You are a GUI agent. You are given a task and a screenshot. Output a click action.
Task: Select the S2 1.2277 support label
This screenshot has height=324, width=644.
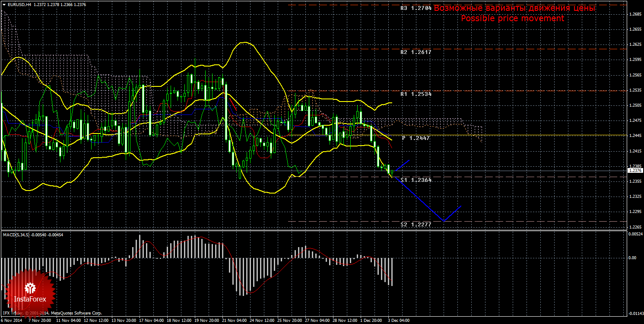coord(416,225)
